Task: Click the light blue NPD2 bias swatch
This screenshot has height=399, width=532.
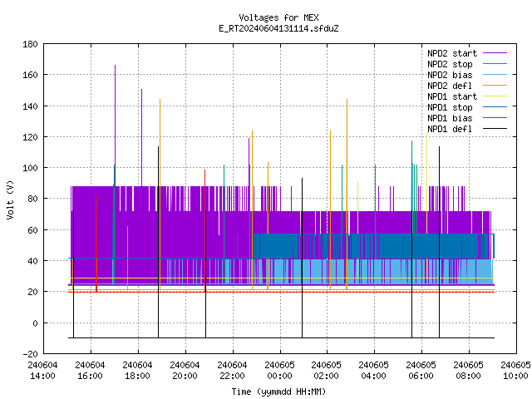Action: click(495, 74)
